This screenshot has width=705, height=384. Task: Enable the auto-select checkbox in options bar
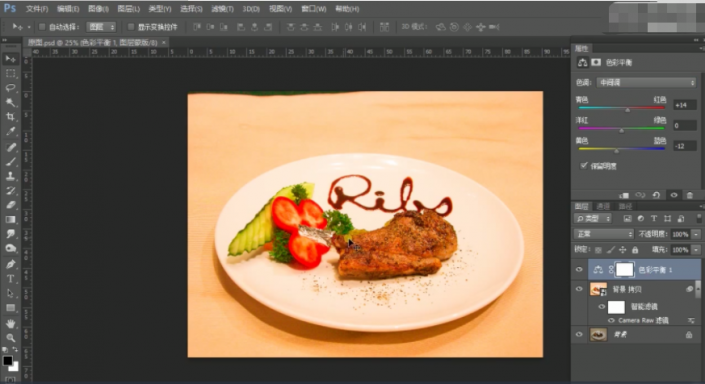tap(42, 27)
